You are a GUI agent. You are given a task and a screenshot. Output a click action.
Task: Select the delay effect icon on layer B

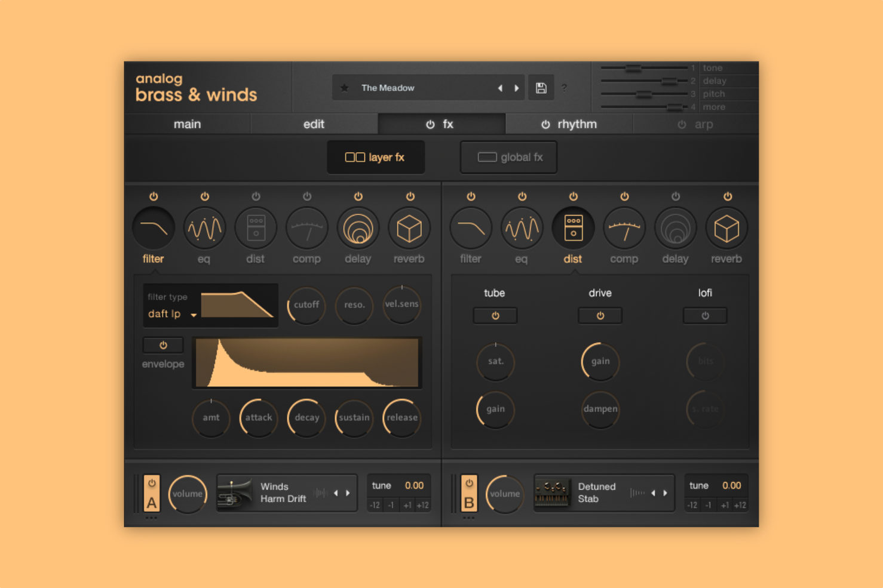point(675,227)
